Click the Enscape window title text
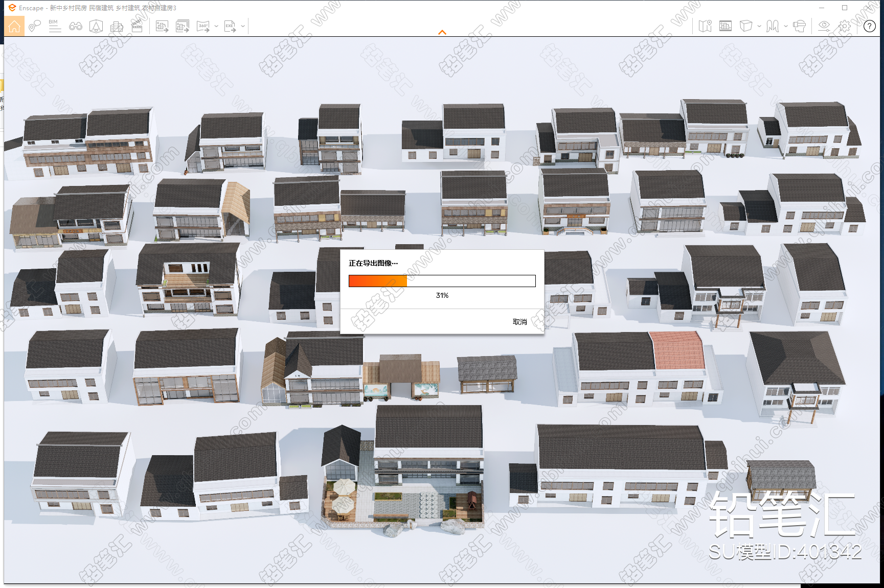Screen dimensions: 884x588 coord(98,8)
